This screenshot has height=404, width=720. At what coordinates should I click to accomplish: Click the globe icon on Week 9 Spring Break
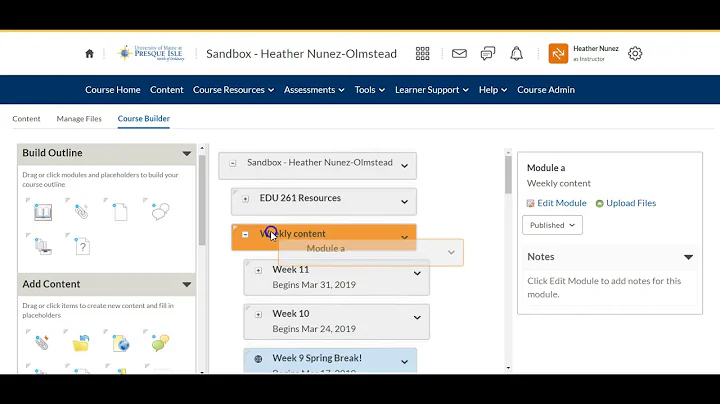[259, 359]
